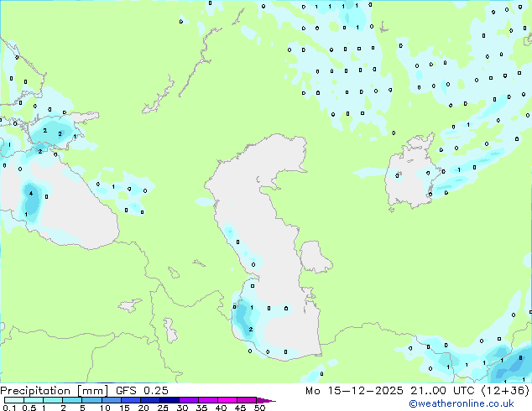Click the above-50 arrow tip of legend
The height and width of the screenshot is (411, 532).
(x=266, y=400)
